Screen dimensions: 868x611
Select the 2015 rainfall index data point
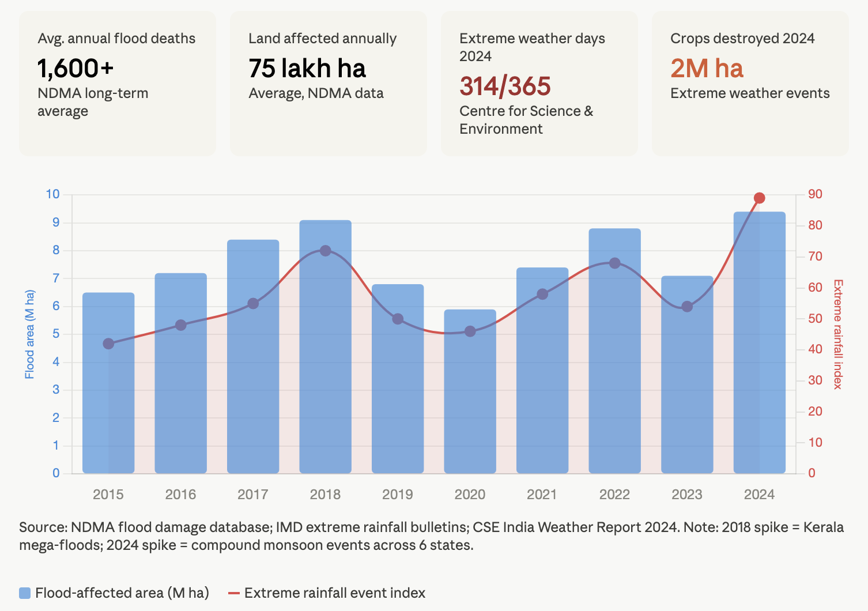[x=108, y=344]
